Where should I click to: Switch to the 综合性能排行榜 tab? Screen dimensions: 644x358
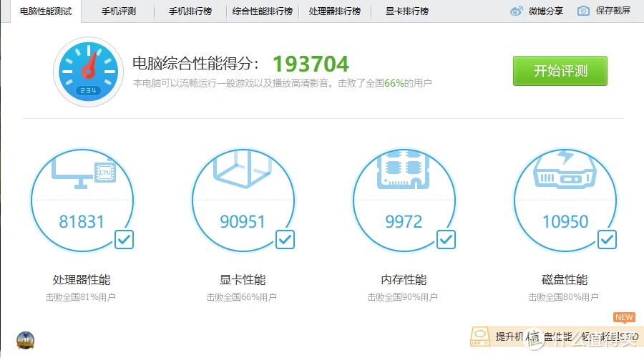[263, 11]
